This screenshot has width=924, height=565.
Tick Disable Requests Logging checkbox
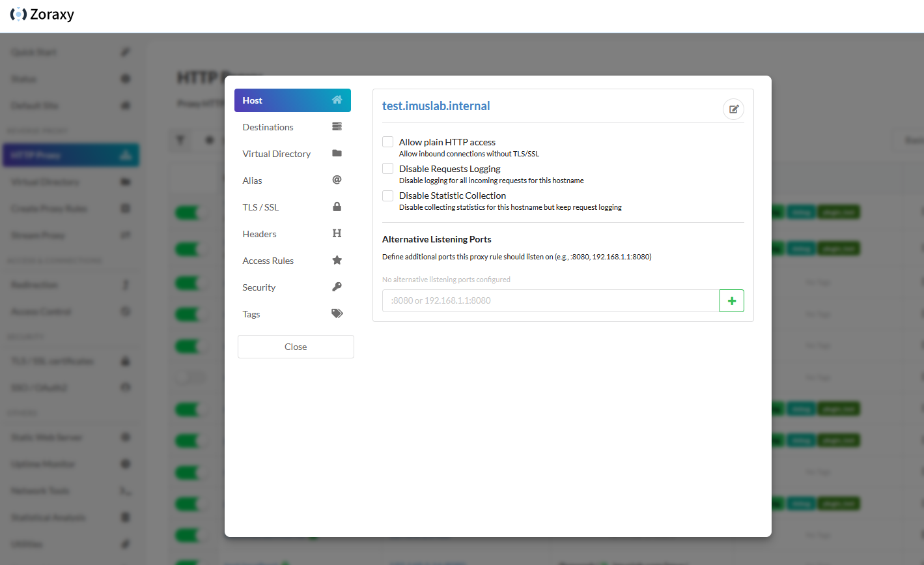point(387,169)
